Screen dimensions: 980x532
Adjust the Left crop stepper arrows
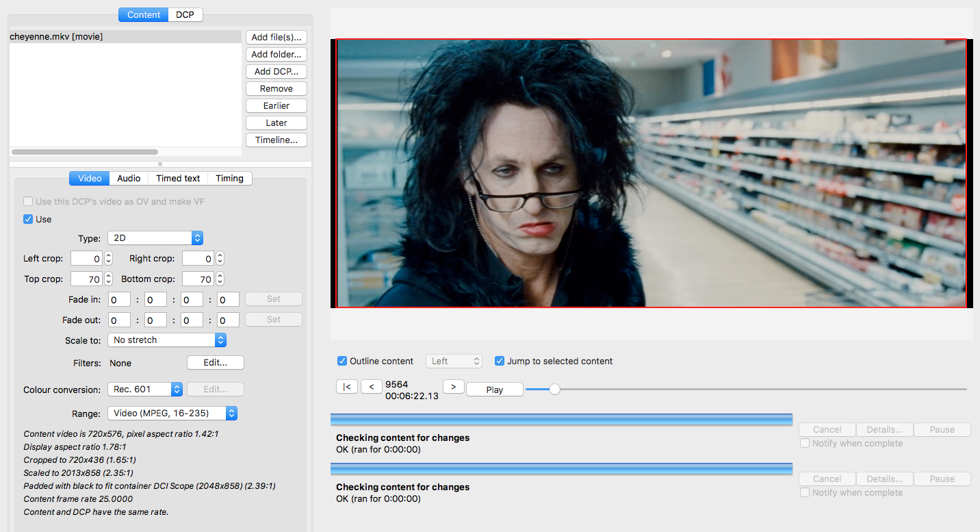pyautogui.click(x=108, y=258)
